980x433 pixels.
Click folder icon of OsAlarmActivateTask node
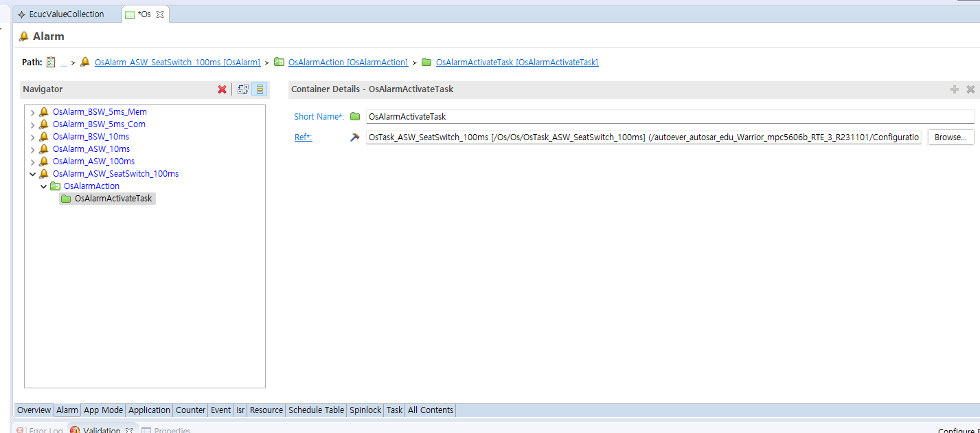click(x=66, y=199)
